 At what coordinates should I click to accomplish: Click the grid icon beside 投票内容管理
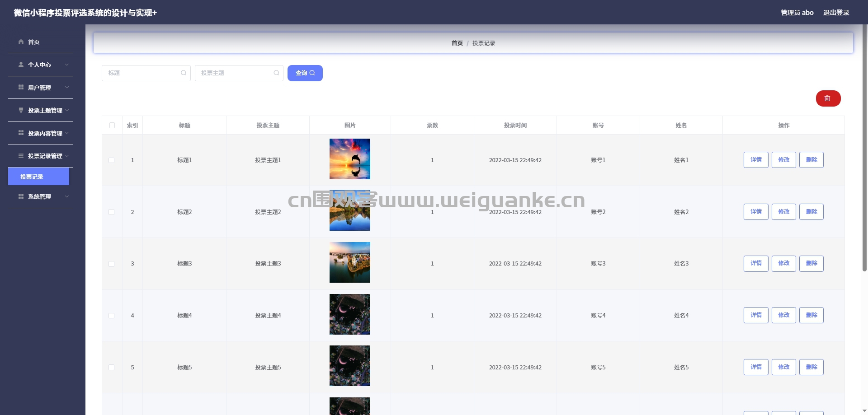pyautogui.click(x=21, y=133)
